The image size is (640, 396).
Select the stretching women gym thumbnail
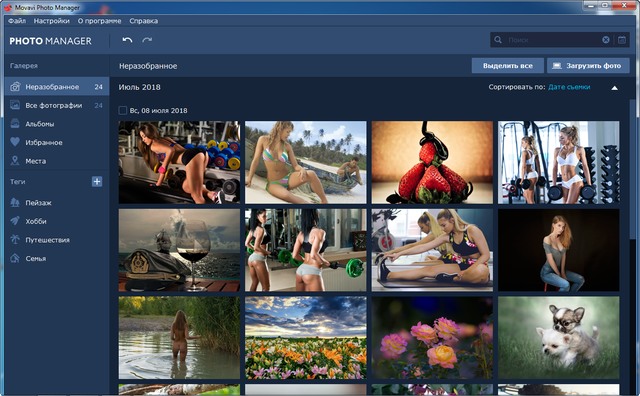click(432, 250)
